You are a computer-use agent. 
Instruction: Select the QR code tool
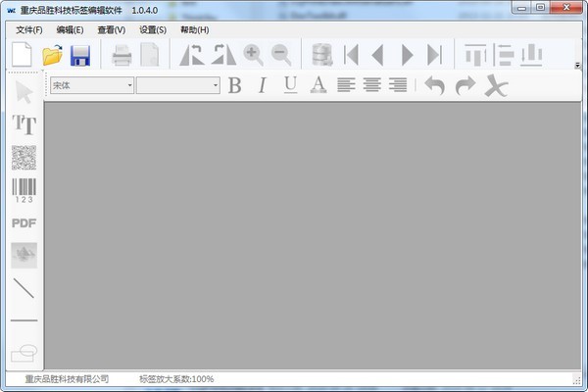(x=24, y=157)
